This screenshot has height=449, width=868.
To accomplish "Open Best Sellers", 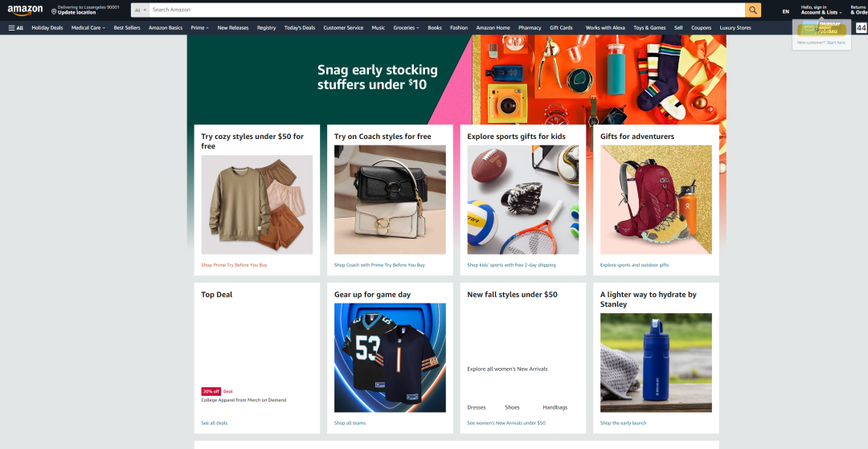I will click(x=127, y=27).
